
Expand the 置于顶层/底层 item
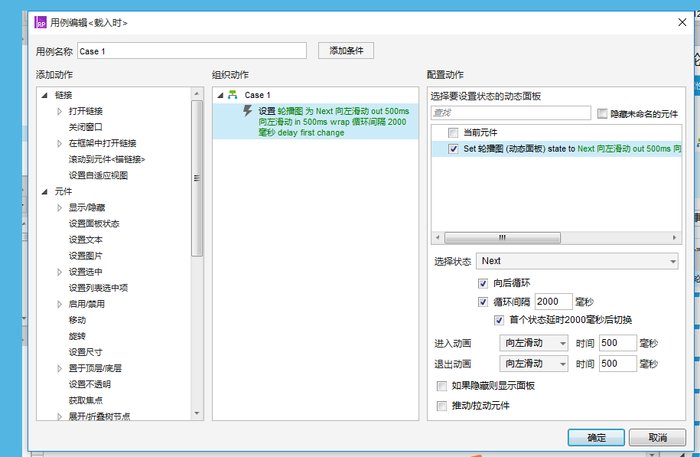click(x=59, y=368)
